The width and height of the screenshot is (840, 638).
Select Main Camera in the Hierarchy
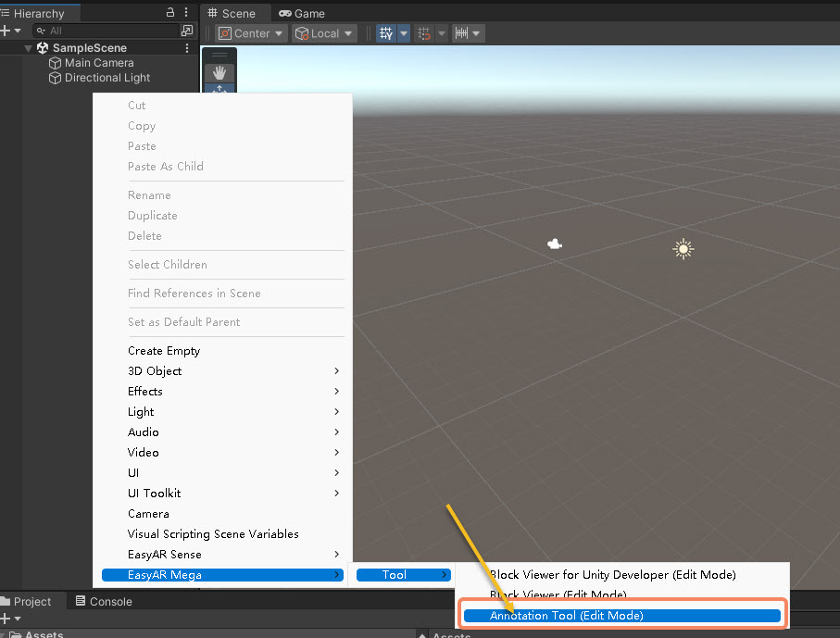(98, 63)
